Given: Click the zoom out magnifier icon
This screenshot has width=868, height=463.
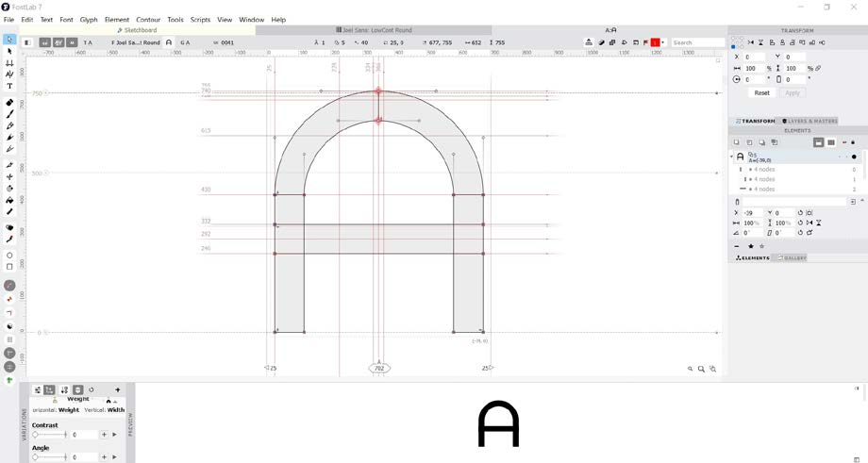Looking at the screenshot, I should click(x=690, y=369).
